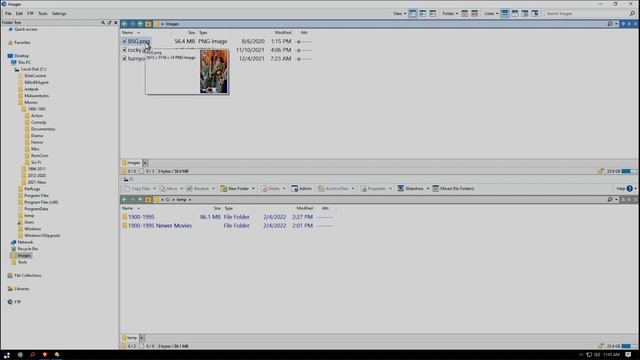Screen dimensions: 640x360
Task: Click the Archive Files button
Action: [x=333, y=189]
